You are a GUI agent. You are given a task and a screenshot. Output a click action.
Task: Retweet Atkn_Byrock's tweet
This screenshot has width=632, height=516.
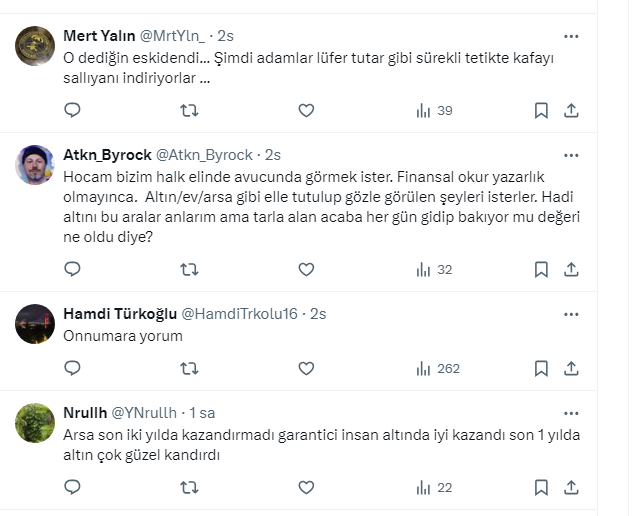(189, 269)
